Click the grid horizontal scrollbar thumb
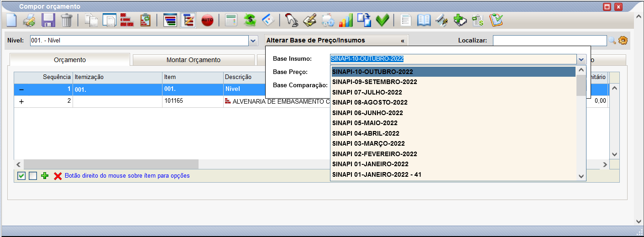 (x=111, y=164)
